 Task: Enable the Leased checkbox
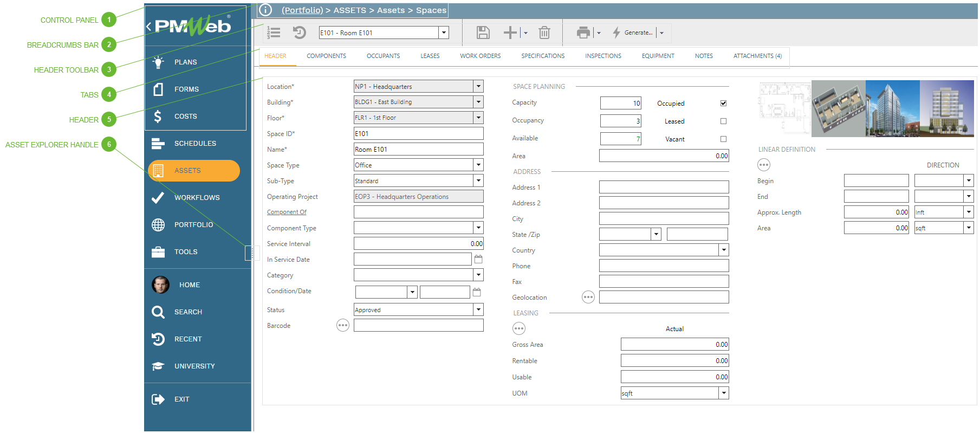coord(723,121)
